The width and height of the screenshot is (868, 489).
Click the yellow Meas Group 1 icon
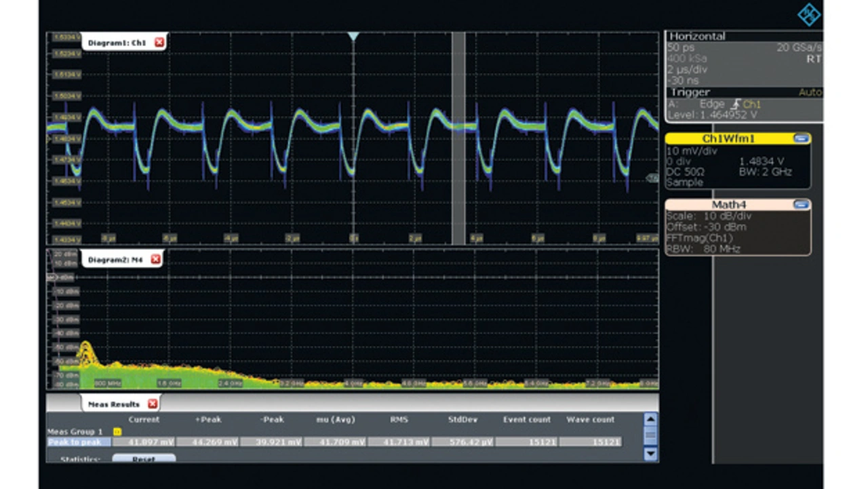click(117, 431)
